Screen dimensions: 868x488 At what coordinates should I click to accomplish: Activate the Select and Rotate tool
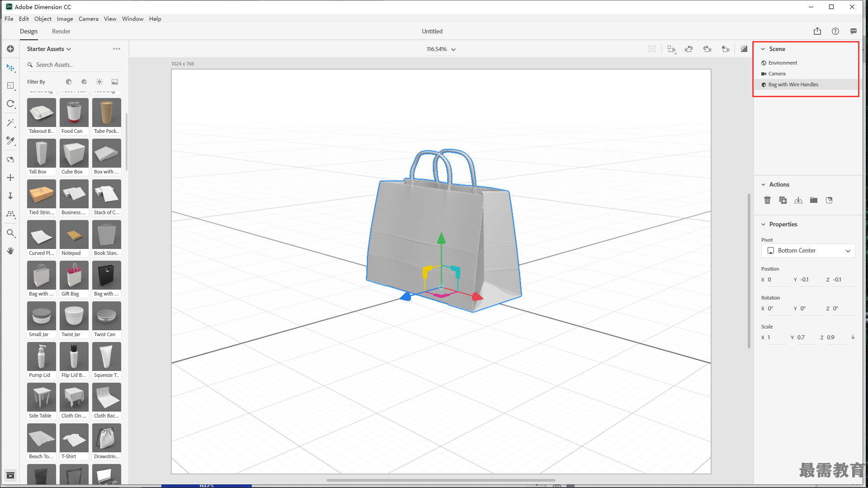click(10, 104)
